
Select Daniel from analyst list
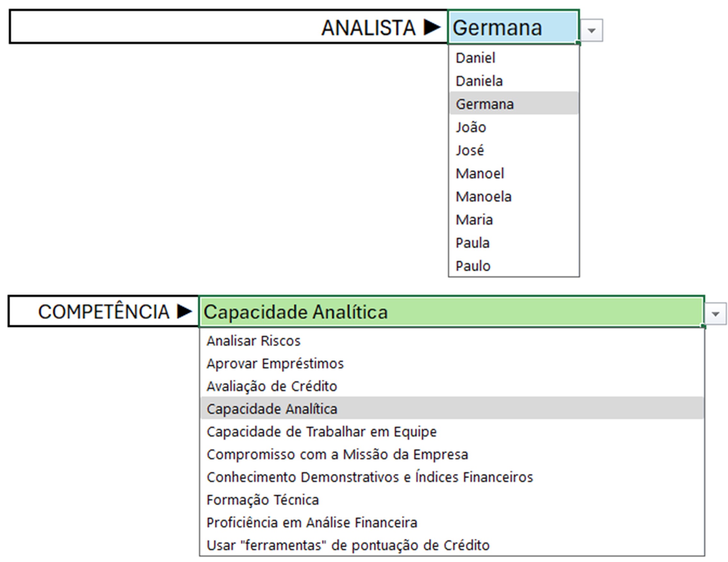click(x=475, y=58)
